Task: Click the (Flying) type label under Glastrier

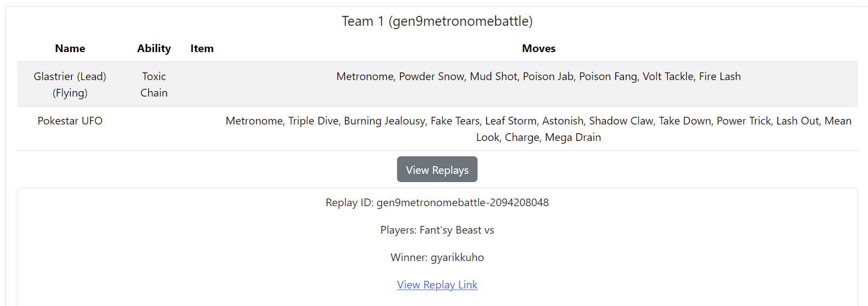Action: 70,93
